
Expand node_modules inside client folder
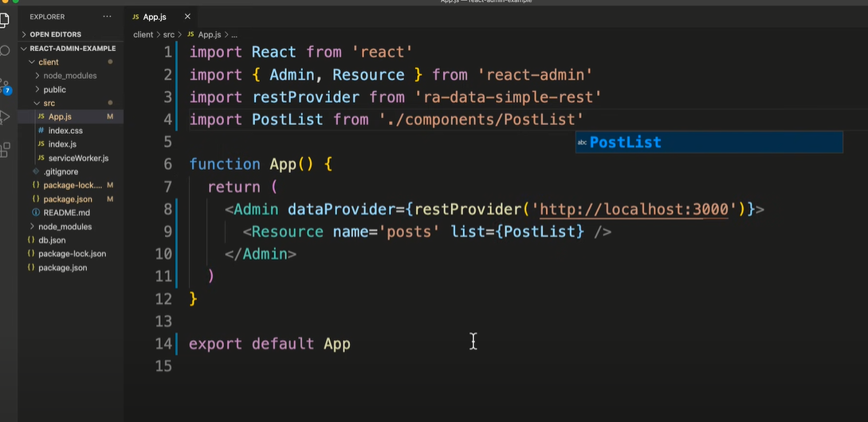70,76
